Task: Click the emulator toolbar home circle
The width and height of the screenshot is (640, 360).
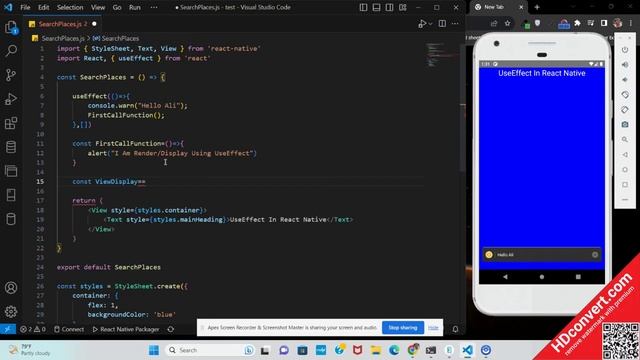Action: pyautogui.click(x=625, y=169)
